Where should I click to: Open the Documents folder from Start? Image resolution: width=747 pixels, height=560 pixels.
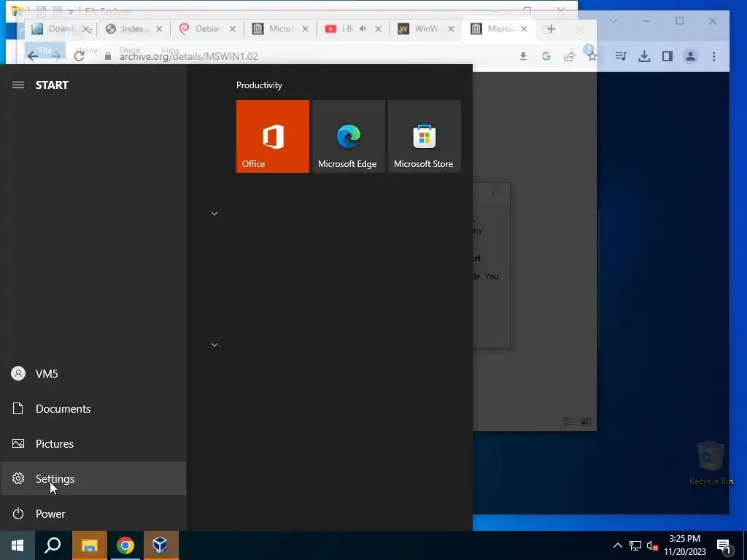pos(93,408)
